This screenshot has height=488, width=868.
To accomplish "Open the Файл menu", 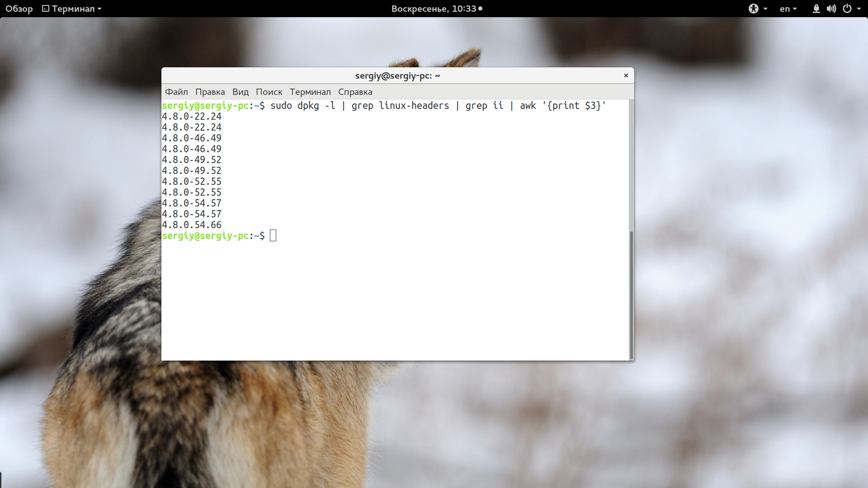I will click(176, 92).
